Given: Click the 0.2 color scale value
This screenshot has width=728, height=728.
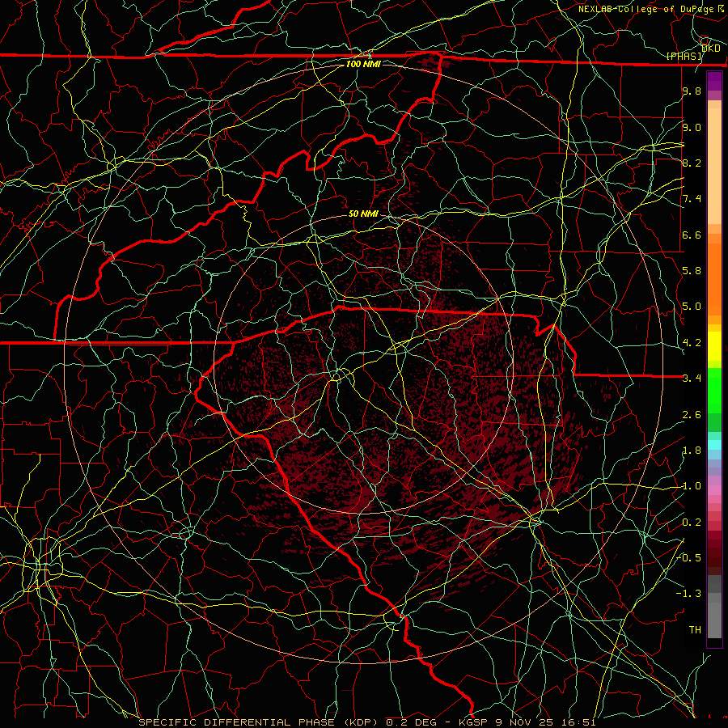Looking at the screenshot, I should [x=692, y=523].
